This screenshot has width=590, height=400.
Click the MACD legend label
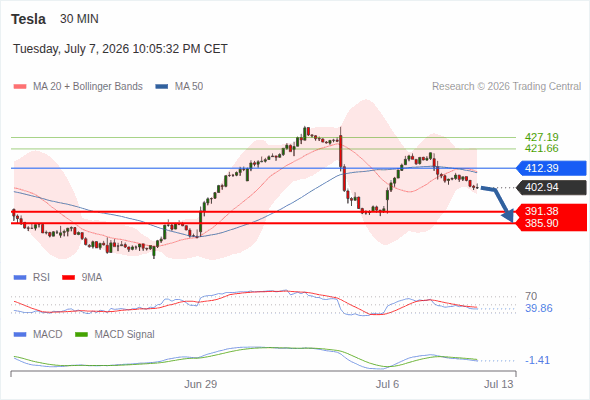[x=48, y=335]
